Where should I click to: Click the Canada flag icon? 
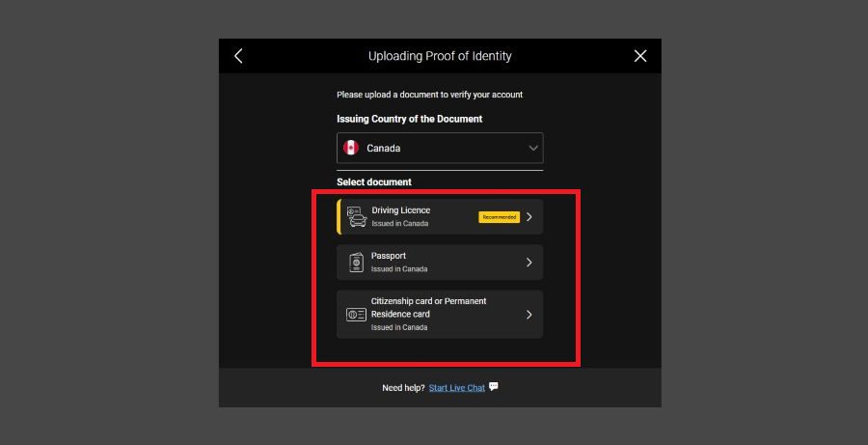pyautogui.click(x=351, y=148)
